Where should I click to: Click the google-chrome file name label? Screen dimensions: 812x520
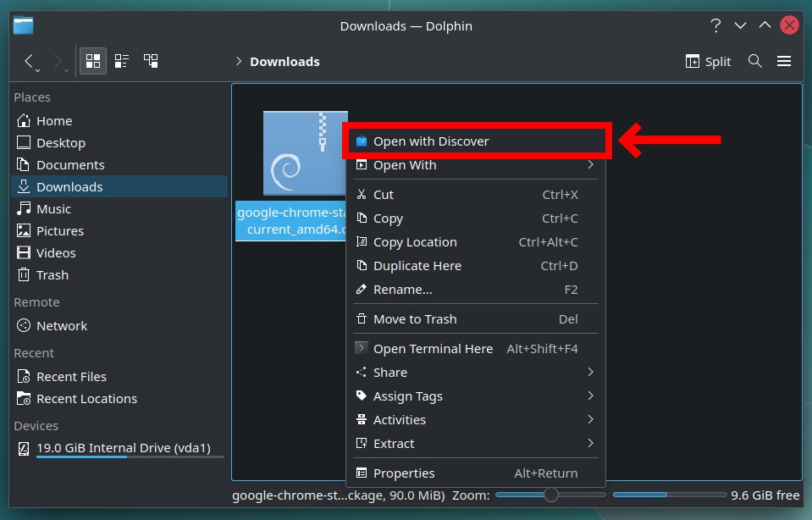tap(291, 221)
